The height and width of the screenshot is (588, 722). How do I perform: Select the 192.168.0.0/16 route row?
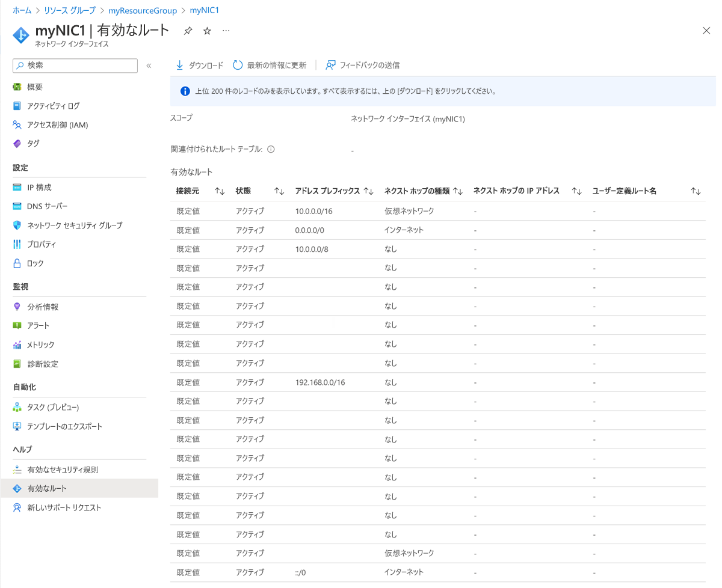coord(320,382)
